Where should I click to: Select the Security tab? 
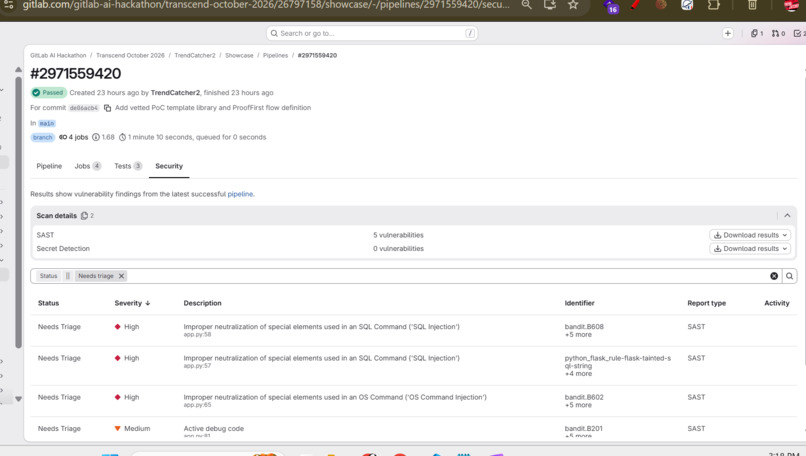pos(169,166)
